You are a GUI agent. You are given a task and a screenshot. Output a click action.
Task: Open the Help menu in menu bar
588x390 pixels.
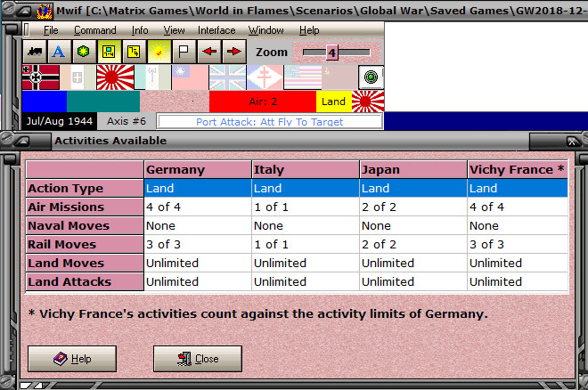pyautogui.click(x=309, y=30)
